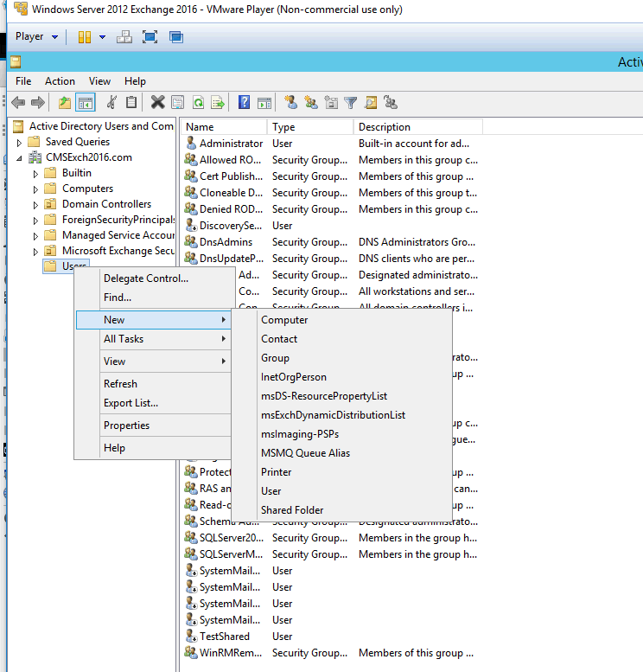This screenshot has height=672, width=643.
Task: Select Group in the New submenu
Action: coord(275,358)
